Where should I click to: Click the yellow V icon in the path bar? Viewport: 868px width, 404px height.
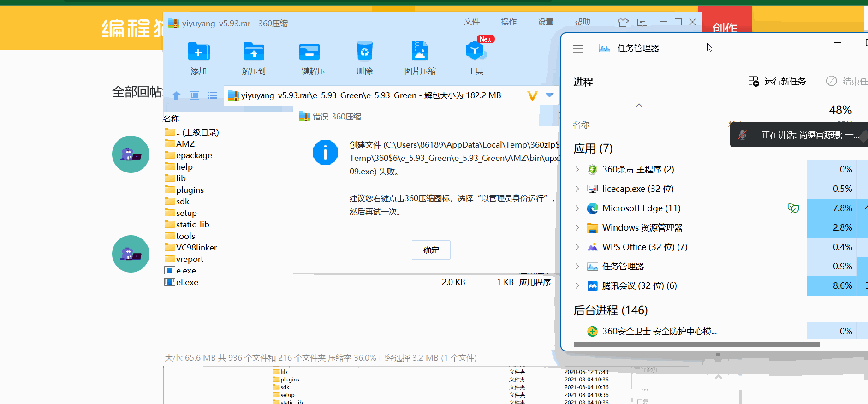pos(533,95)
